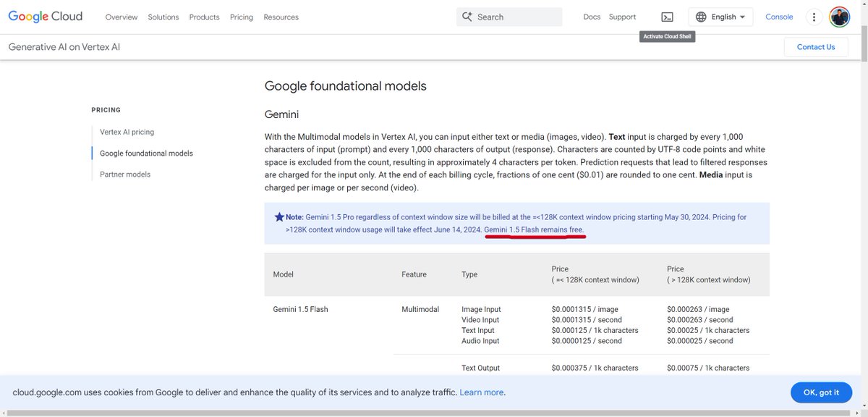Viewport: 868px width, 417px height.
Task: Open the Support link
Action: [622, 17]
